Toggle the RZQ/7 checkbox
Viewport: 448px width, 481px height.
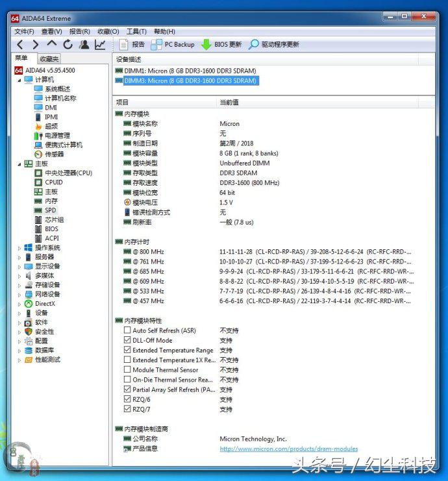[127, 409]
